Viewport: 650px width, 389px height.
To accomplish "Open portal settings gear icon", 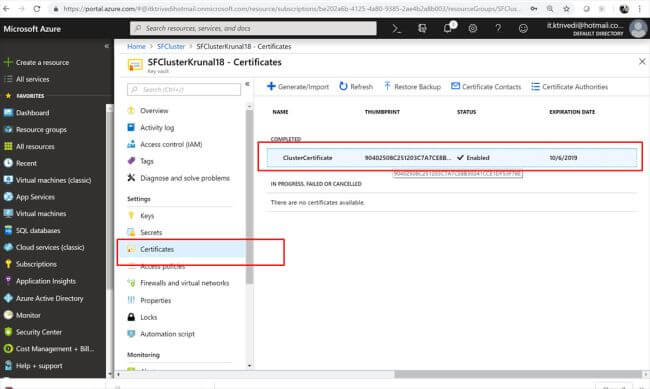I will pos(473,29).
